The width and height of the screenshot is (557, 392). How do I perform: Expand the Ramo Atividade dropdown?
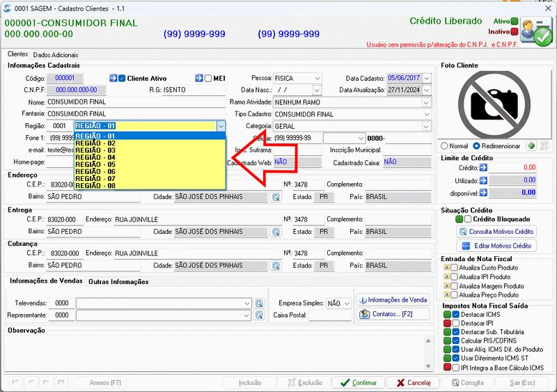pyautogui.click(x=426, y=102)
